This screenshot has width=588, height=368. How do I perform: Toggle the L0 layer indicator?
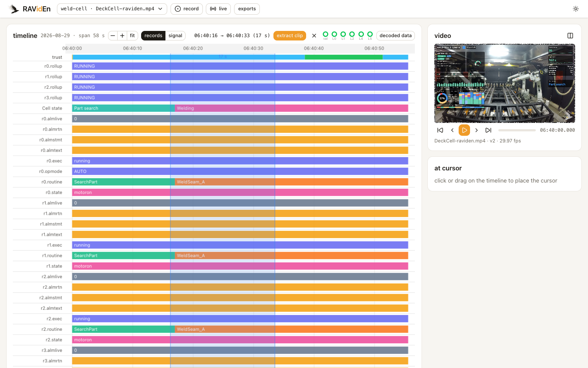tap(334, 35)
